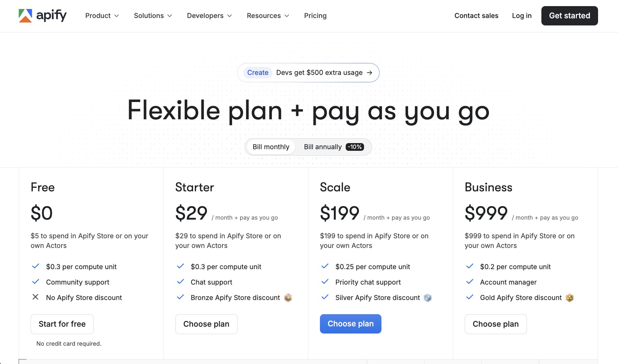Choose the Scale plan
618x364 pixels.
(351, 324)
